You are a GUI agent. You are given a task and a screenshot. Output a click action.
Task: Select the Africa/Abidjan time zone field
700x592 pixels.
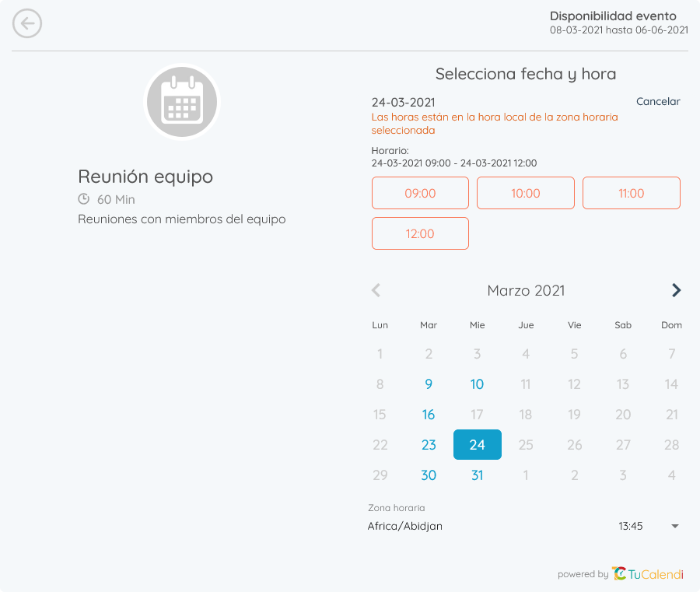pyautogui.click(x=482, y=527)
